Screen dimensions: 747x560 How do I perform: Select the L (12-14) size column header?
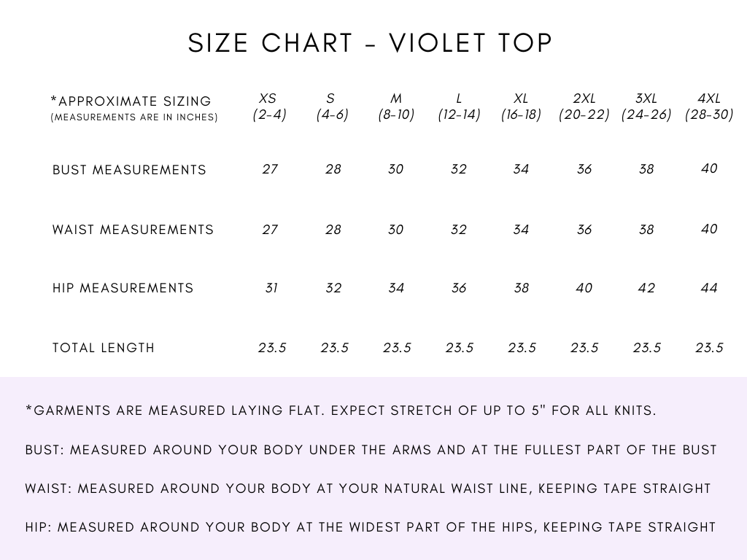459,106
